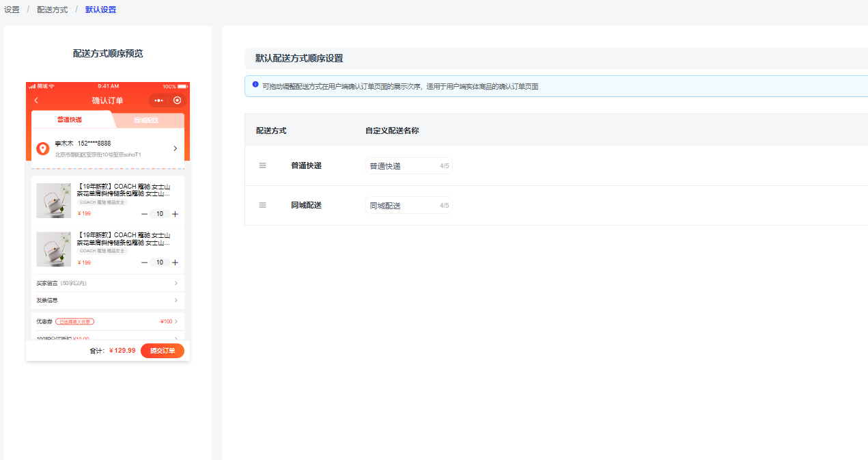Click the 普通快递 custom name input field
This screenshot has width=868, height=460.
(402, 166)
